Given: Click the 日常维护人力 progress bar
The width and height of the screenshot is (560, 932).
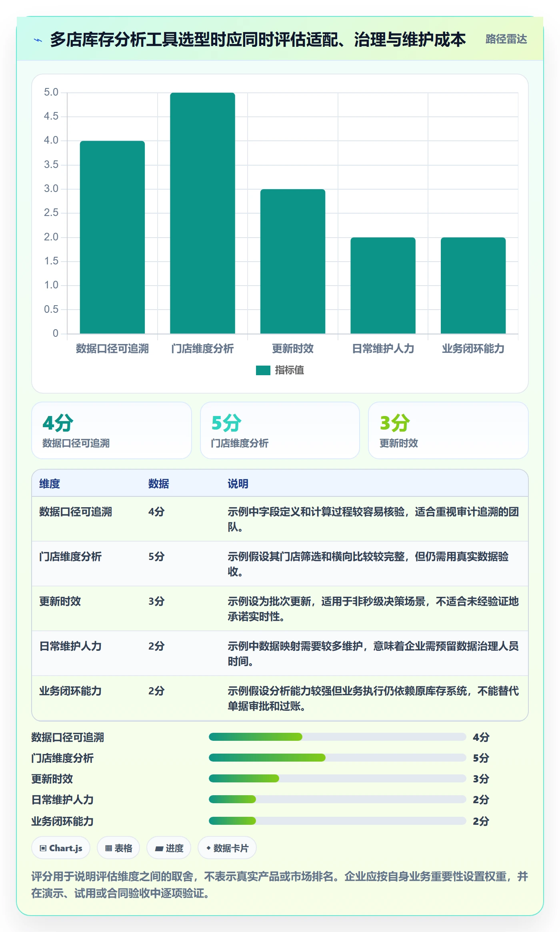Looking at the screenshot, I should (x=338, y=799).
